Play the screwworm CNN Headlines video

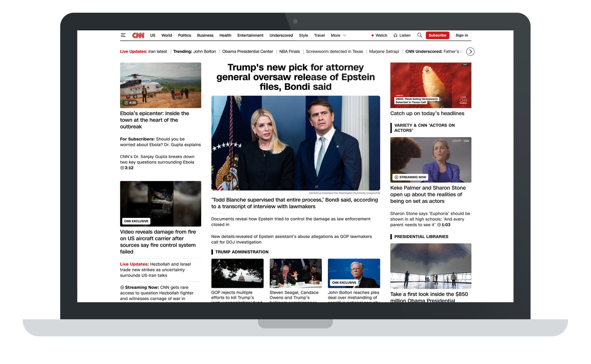[431, 85]
